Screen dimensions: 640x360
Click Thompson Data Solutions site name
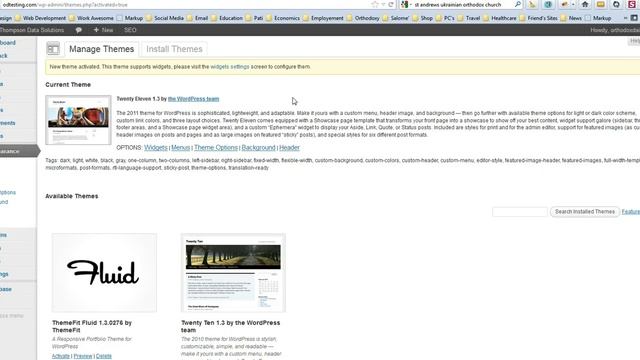32,30
